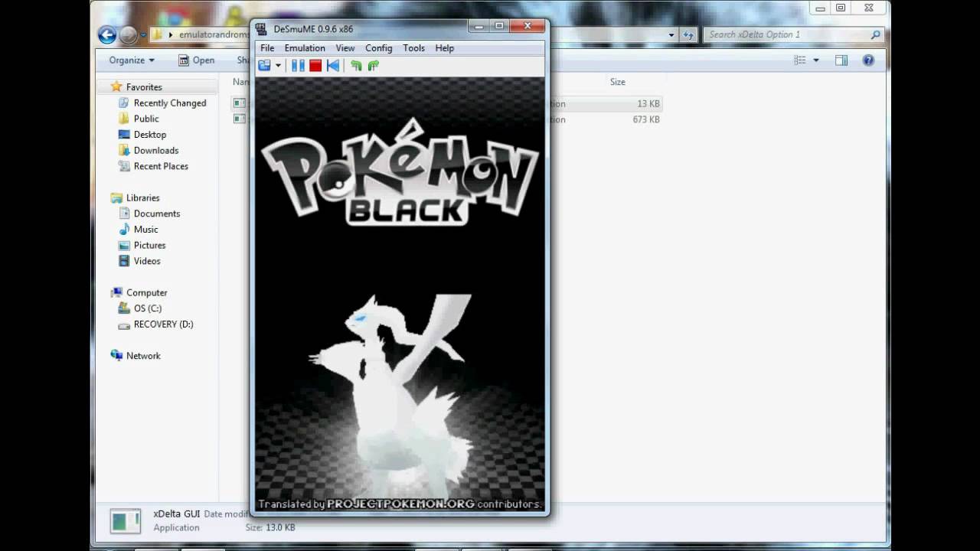Pause emulation with the blue pause icon

298,66
